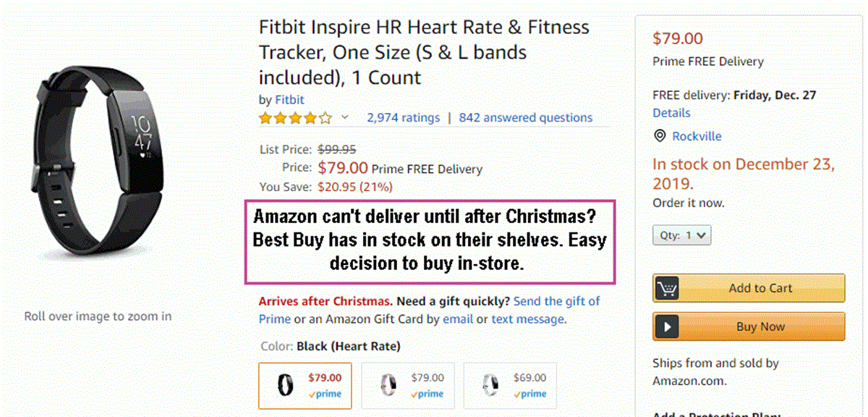Click the star rating icons
The image size is (868, 417).
coord(295,117)
